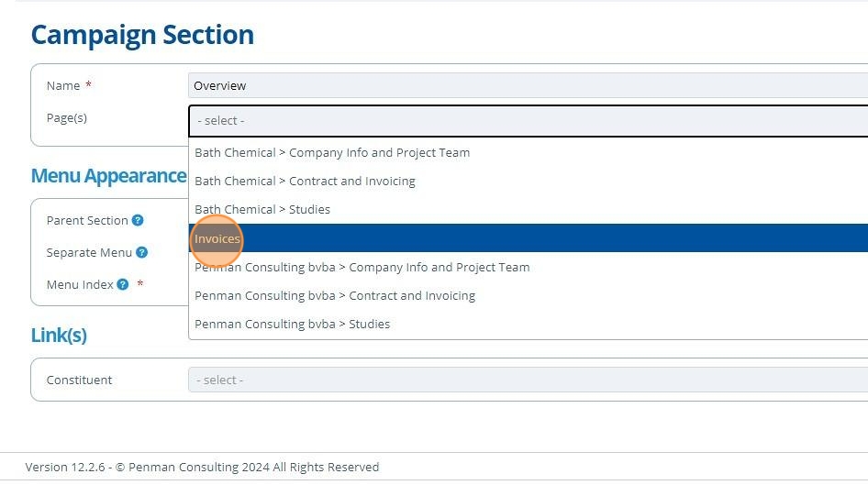Click help icon beside Separate Menu

click(141, 253)
